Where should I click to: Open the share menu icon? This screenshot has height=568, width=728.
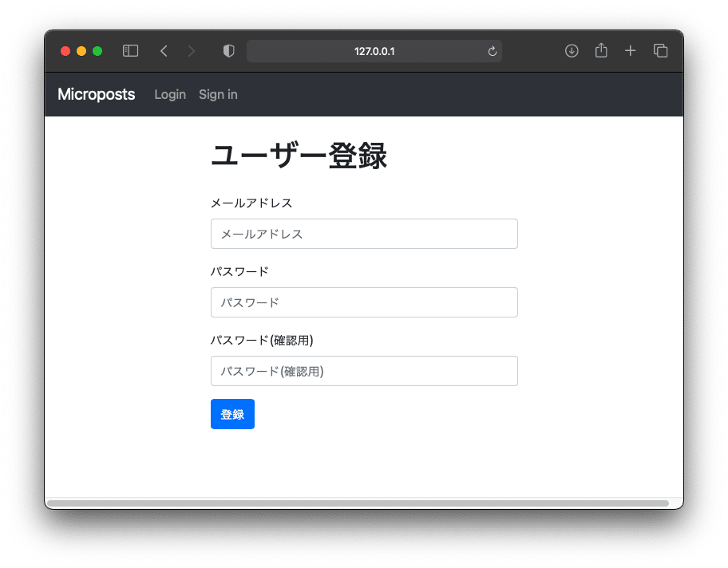coord(601,50)
